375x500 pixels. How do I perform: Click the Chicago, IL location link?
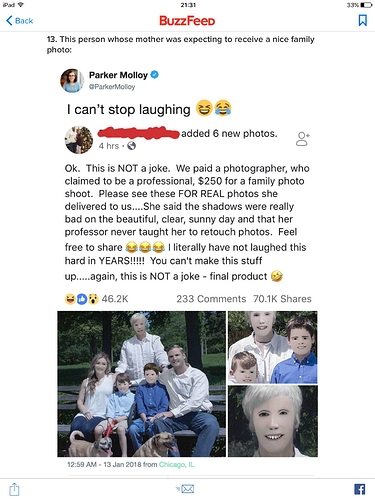click(177, 464)
